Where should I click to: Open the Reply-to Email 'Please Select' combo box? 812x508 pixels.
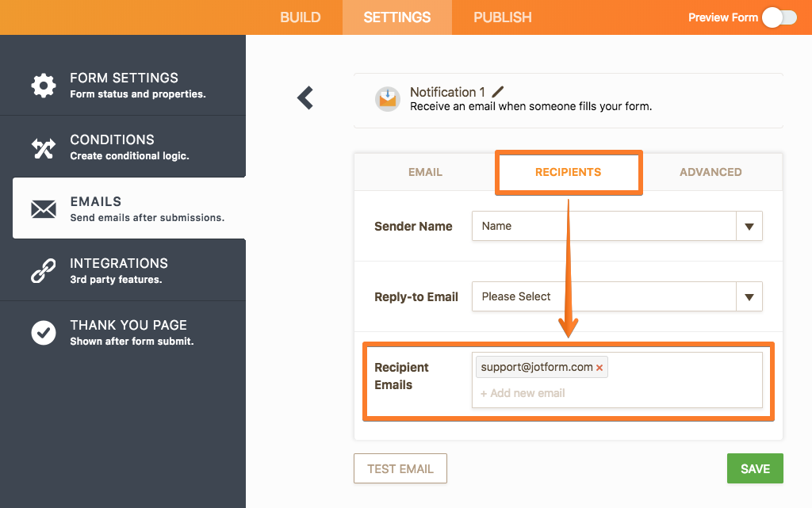click(x=604, y=297)
